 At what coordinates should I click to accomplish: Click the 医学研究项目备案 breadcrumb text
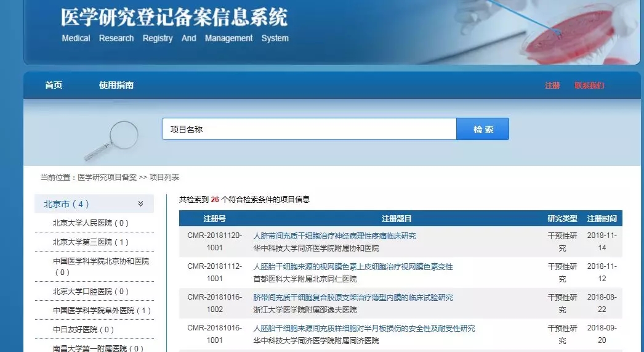[x=107, y=178]
